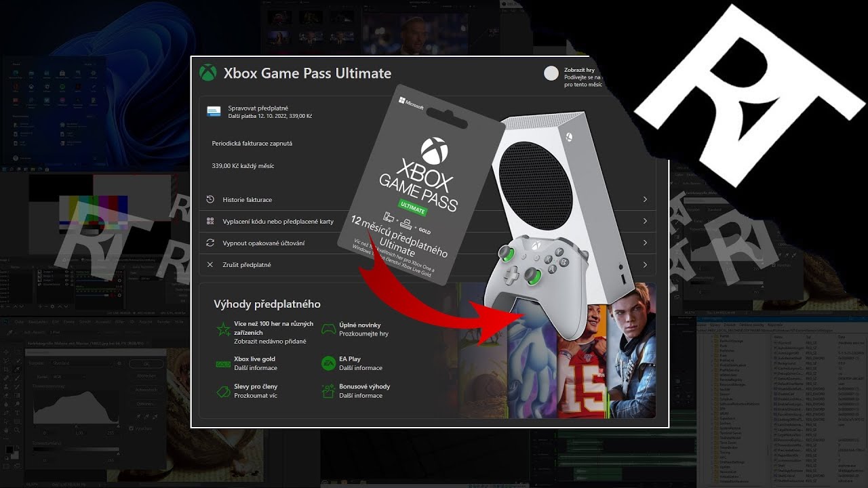The height and width of the screenshot is (488, 868).
Task: Select the Type tool in Photoshop toolbar
Action: click(x=17, y=413)
